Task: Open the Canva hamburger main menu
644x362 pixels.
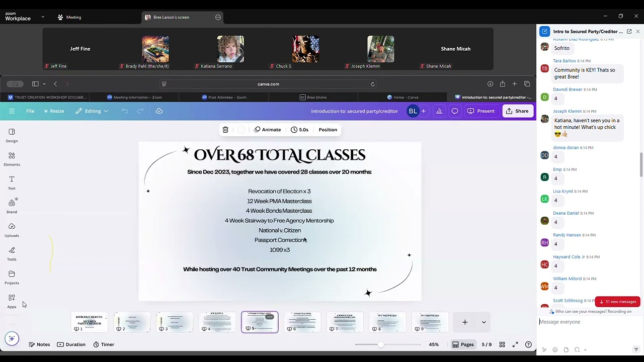Action: [12, 111]
